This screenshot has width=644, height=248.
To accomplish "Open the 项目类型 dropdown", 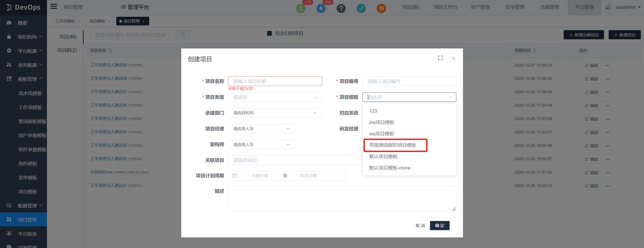I will pyautogui.click(x=275, y=97).
